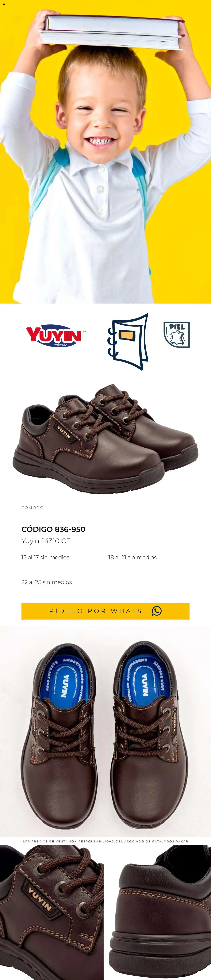211x980 pixels.
Task: Click the Yuyin 24310 CF model name
Action: 46,541
